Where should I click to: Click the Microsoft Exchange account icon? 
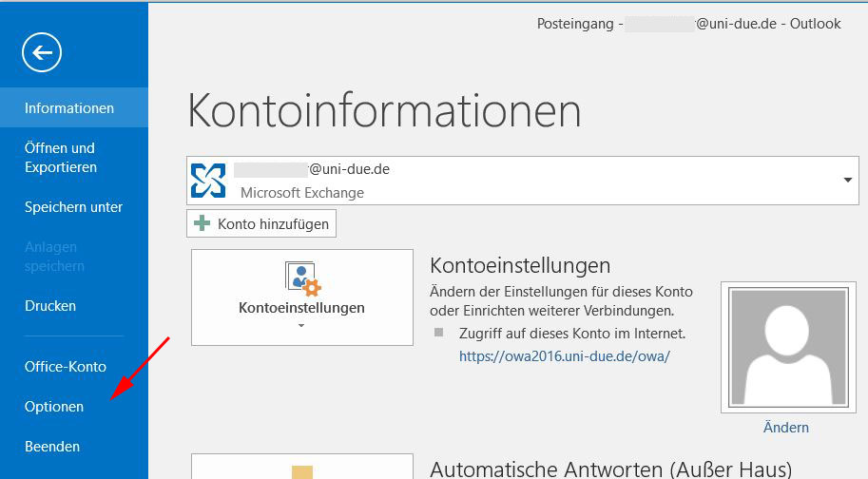pyautogui.click(x=208, y=181)
